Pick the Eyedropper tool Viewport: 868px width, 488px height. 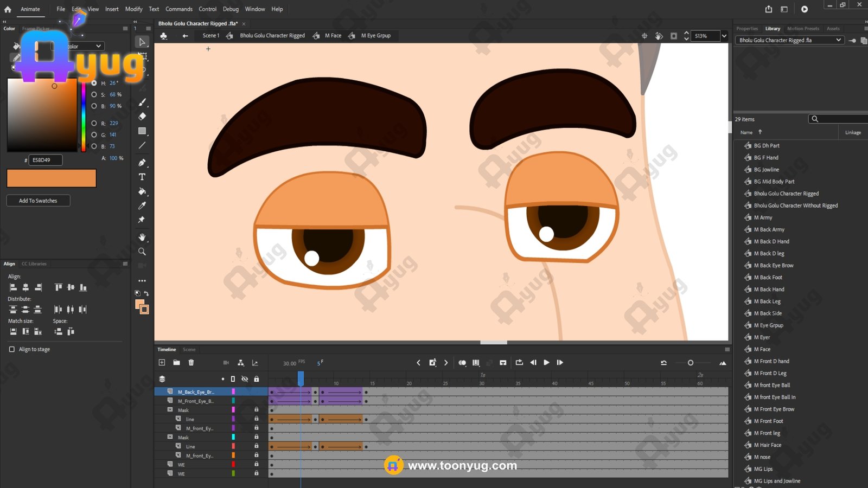click(x=142, y=206)
